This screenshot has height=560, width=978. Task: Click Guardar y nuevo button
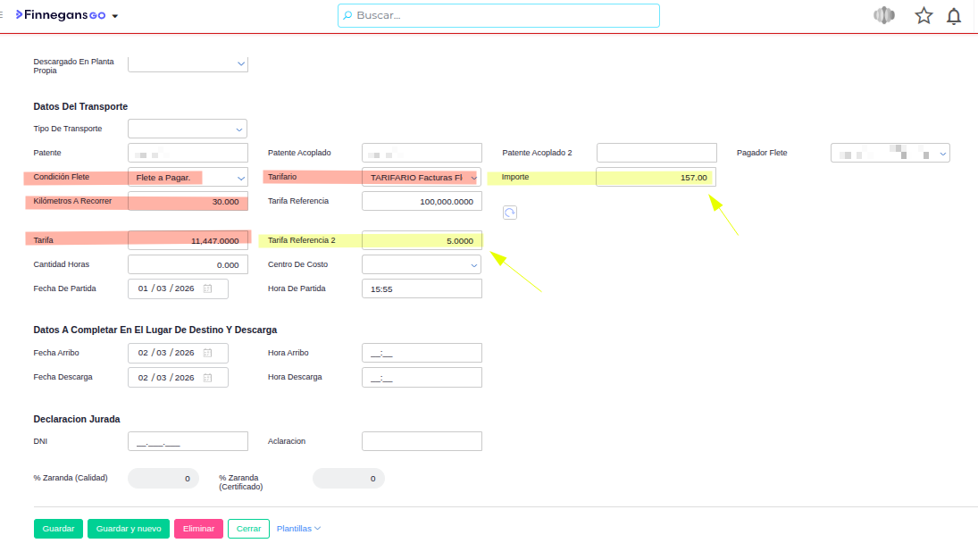click(x=129, y=529)
